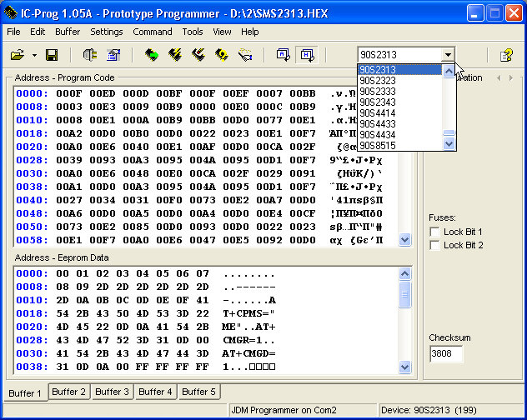Click the 'Device: 90S2313 (199)' status panel
The width and height of the screenshot is (527, 420).
(451, 410)
